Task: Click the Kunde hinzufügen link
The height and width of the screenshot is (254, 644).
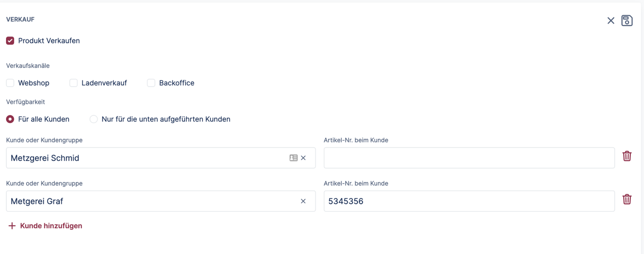Action: click(51, 226)
